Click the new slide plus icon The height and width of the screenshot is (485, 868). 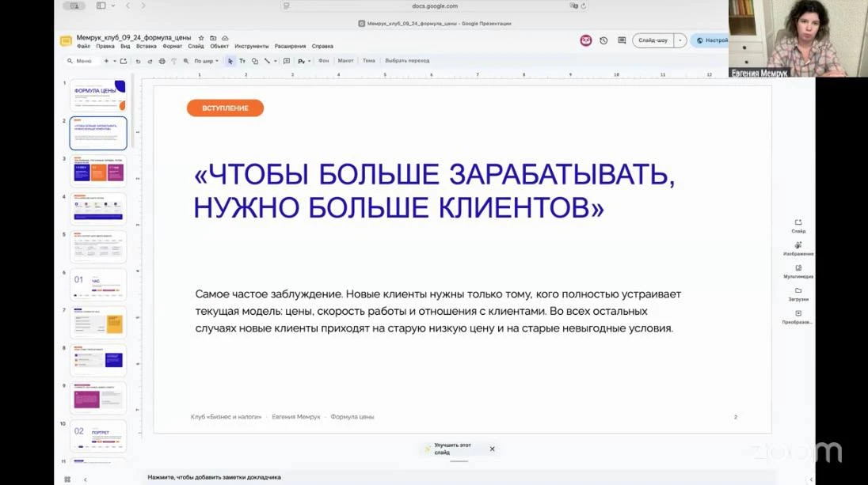tap(106, 61)
